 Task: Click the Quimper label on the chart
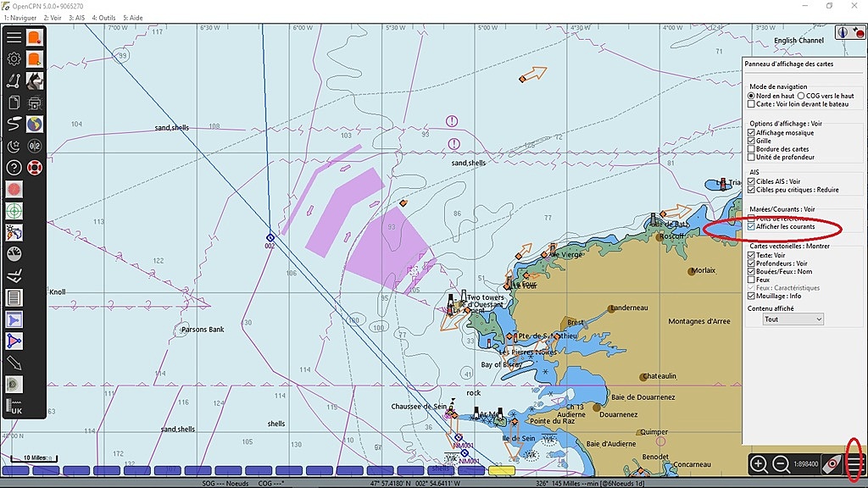click(x=654, y=432)
